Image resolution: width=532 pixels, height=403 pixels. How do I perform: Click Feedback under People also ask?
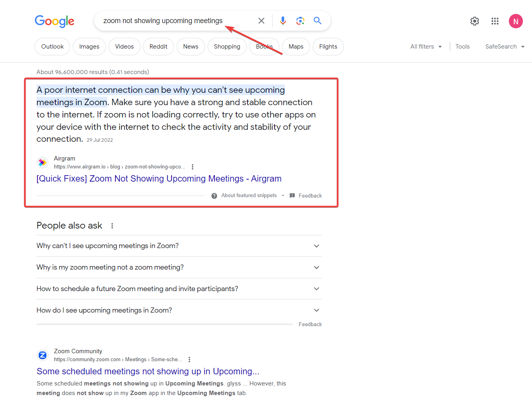pos(310,325)
